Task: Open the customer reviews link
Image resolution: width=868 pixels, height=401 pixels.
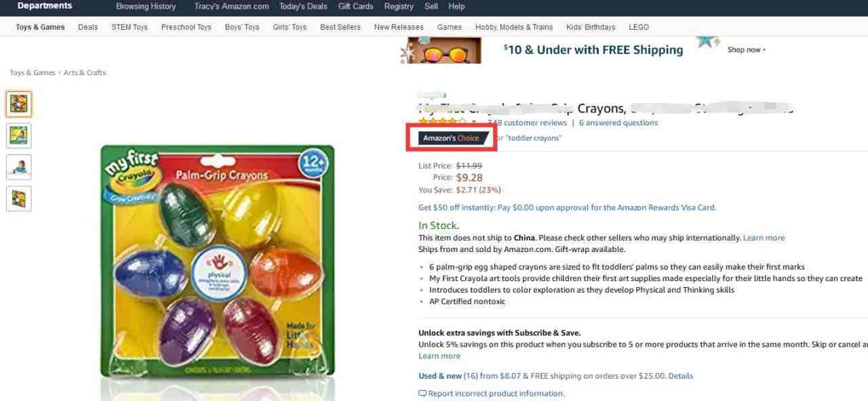Action: (527, 123)
